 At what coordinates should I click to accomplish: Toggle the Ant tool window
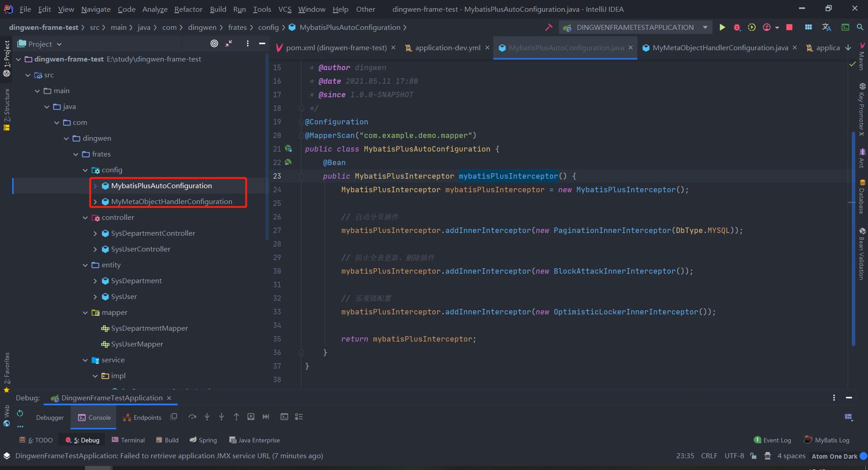click(x=862, y=158)
